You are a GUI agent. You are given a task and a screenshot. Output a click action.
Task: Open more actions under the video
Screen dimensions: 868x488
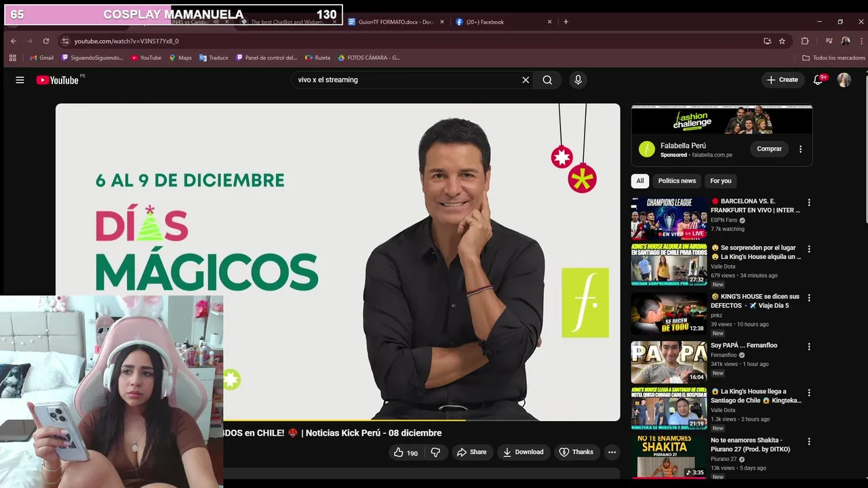coord(612,452)
